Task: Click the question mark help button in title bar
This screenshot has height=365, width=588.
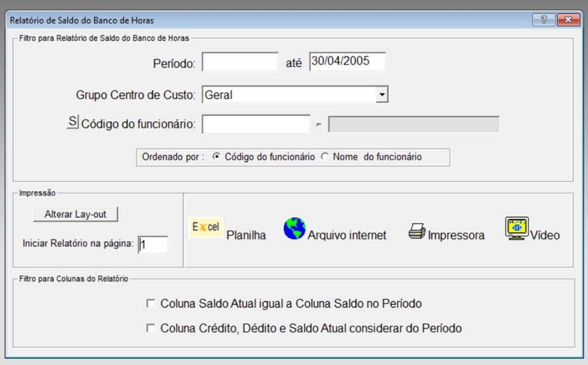Action: [x=543, y=20]
